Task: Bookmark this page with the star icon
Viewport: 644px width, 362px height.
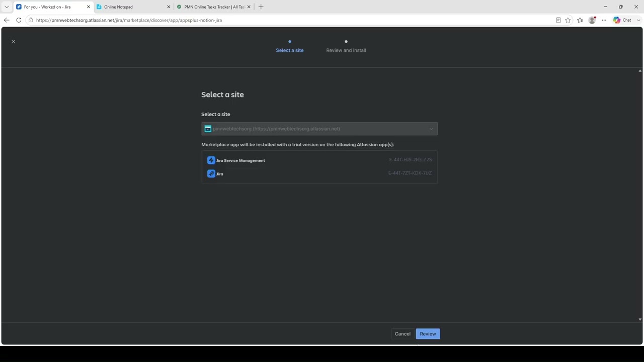Action: coord(568,20)
